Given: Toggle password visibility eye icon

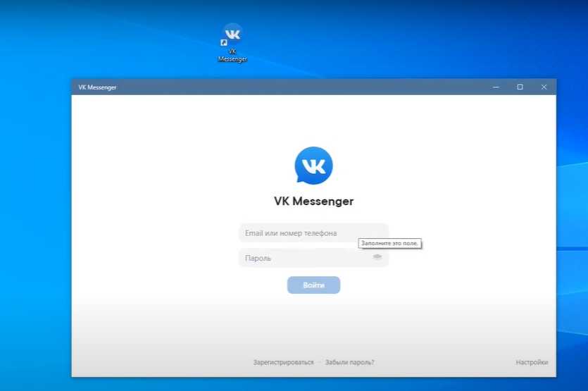Looking at the screenshot, I should tap(377, 257).
